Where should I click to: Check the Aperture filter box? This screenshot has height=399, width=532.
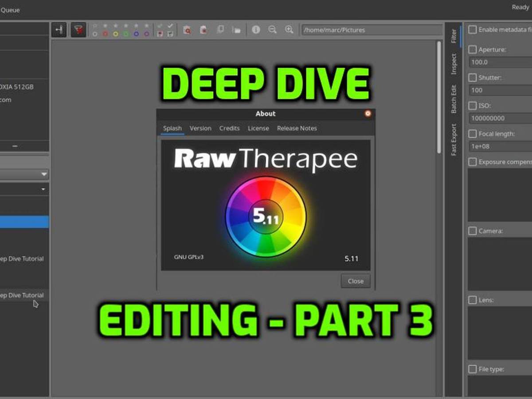click(x=473, y=50)
